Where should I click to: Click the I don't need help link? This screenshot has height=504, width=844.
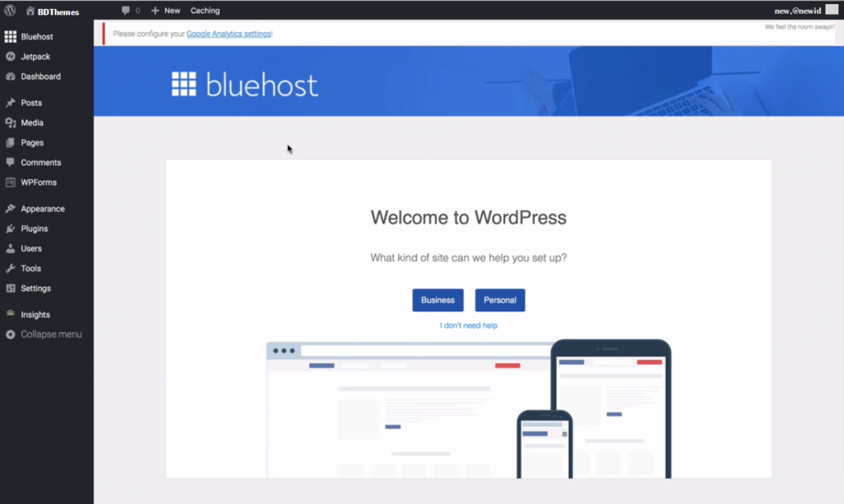[468, 325]
